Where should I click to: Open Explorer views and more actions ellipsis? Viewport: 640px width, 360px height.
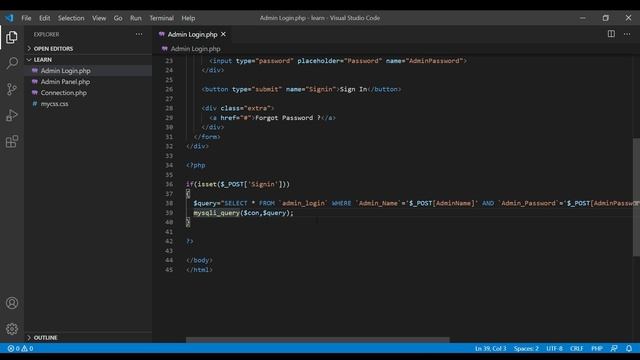139,34
